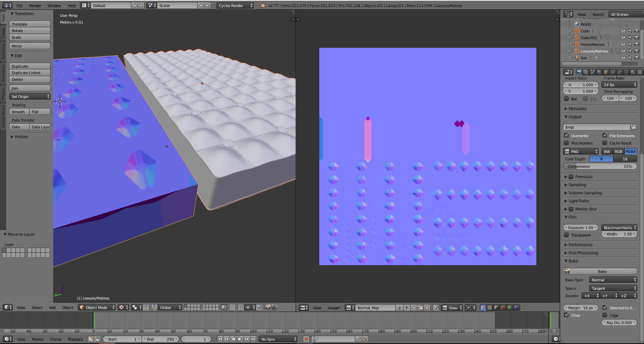The width and height of the screenshot is (644, 344).
Task: Switch to the Create toolshelf tab
Action: [3, 33]
